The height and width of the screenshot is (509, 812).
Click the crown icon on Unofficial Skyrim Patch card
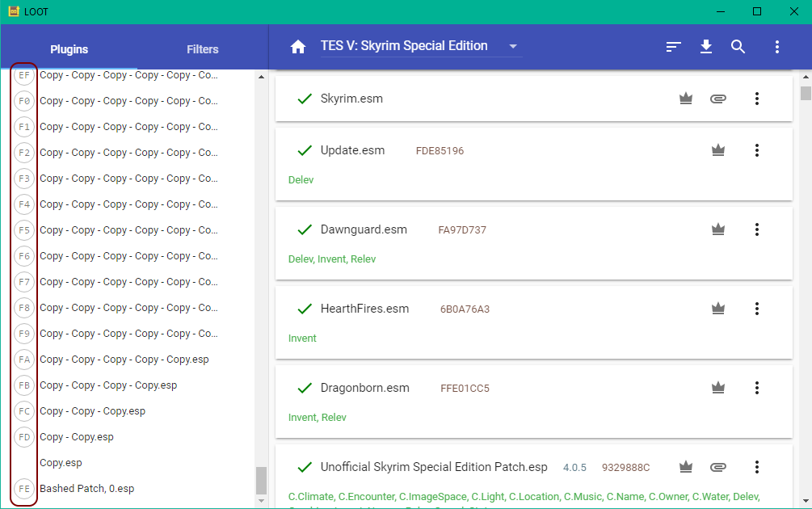[x=686, y=467]
